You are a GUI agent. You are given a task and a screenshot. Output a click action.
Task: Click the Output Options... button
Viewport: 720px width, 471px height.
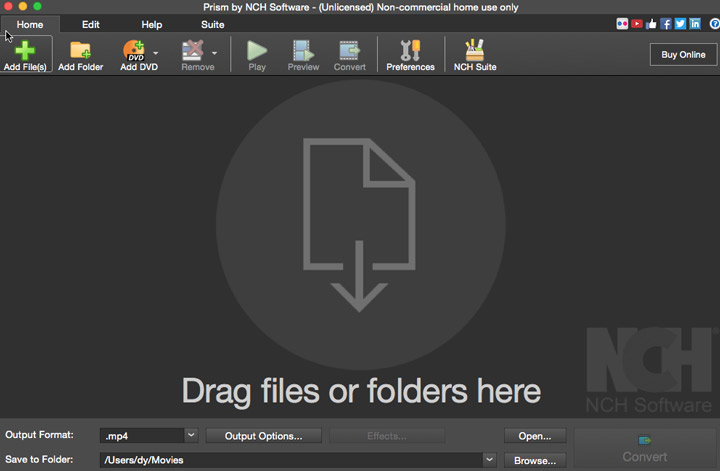tap(264, 436)
